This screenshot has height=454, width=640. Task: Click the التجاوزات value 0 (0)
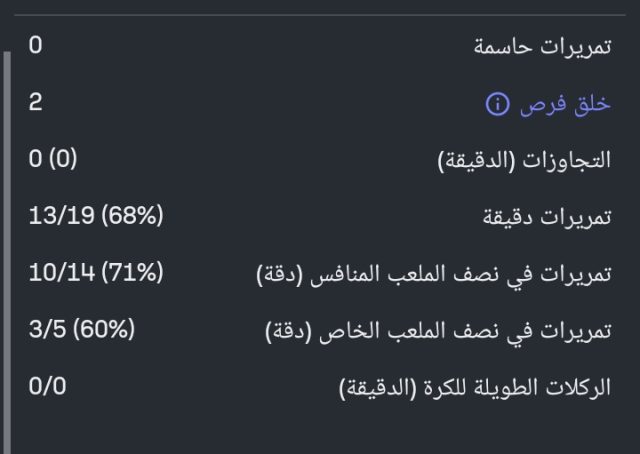click(x=54, y=159)
